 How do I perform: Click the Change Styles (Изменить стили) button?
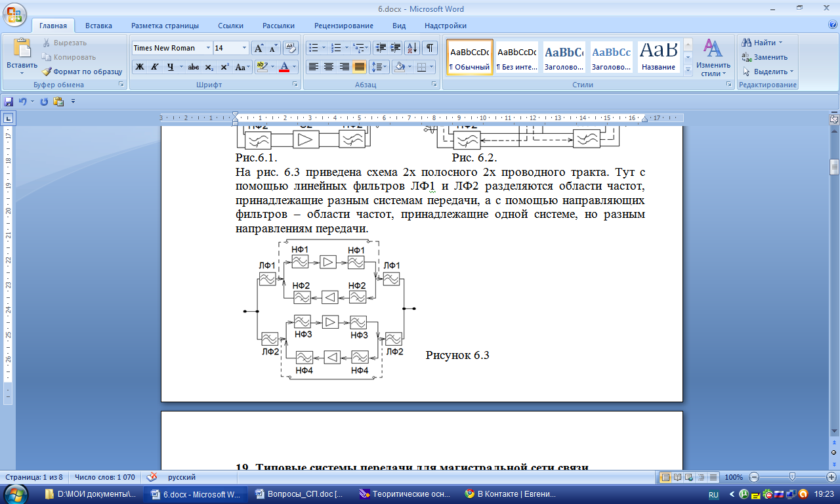pos(713,58)
